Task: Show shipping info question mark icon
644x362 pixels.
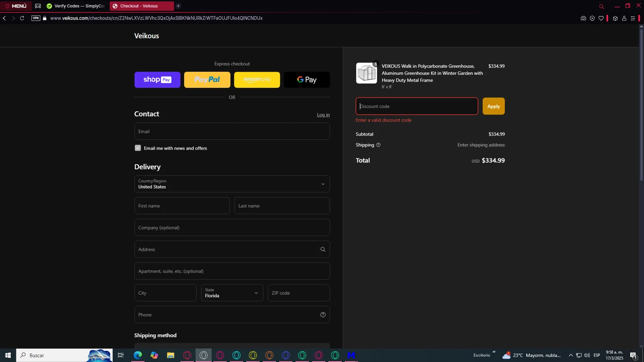Action: pos(378,145)
